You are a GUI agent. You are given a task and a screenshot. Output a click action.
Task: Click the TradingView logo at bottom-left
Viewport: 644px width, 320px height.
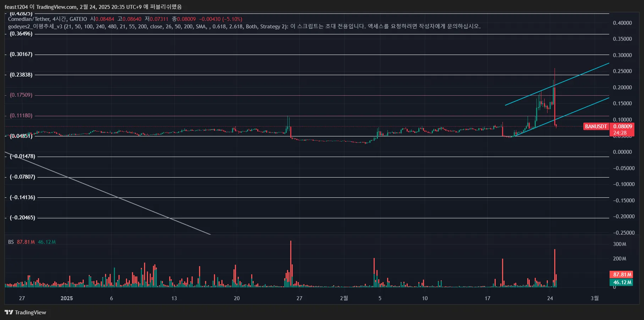(25, 312)
